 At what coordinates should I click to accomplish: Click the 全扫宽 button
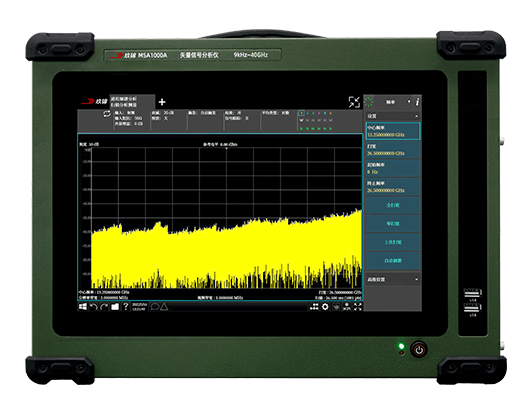(393, 205)
